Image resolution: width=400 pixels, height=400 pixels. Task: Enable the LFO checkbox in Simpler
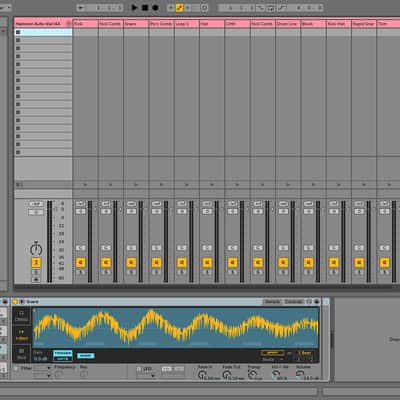[139, 369]
